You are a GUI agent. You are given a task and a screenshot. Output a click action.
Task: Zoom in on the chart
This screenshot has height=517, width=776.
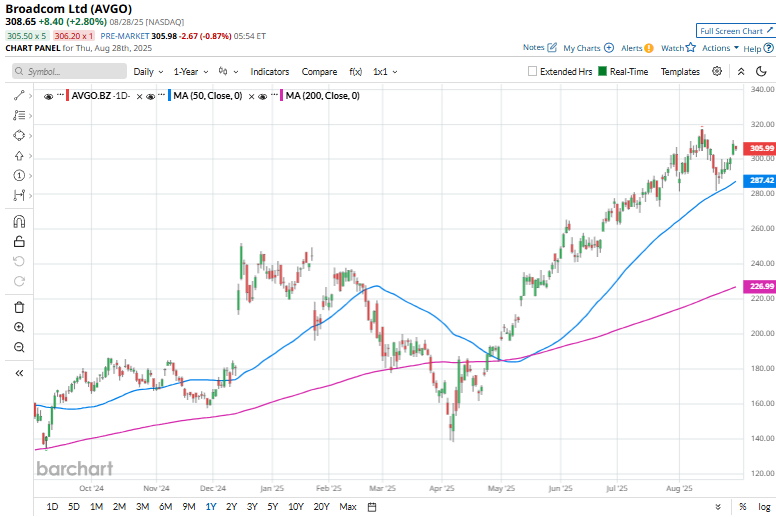pos(19,327)
